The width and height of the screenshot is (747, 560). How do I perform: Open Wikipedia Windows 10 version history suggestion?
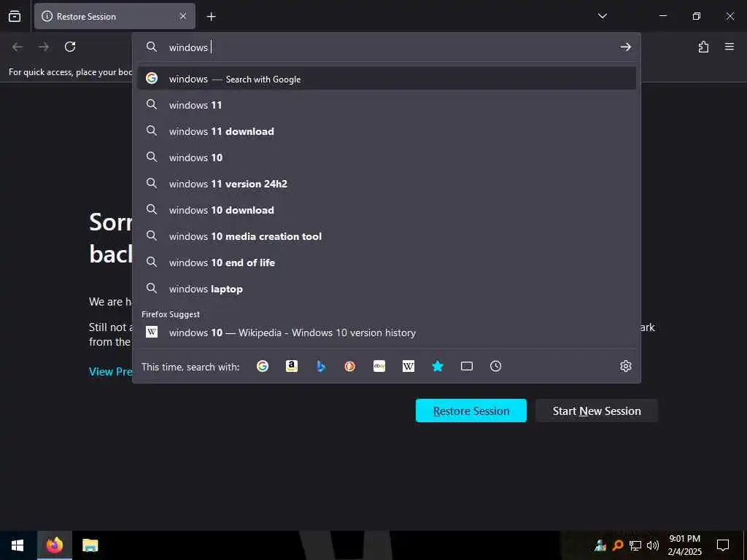click(387, 332)
